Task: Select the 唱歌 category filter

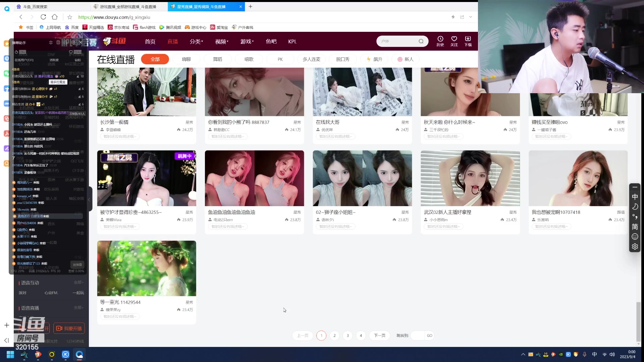Action: (249, 59)
